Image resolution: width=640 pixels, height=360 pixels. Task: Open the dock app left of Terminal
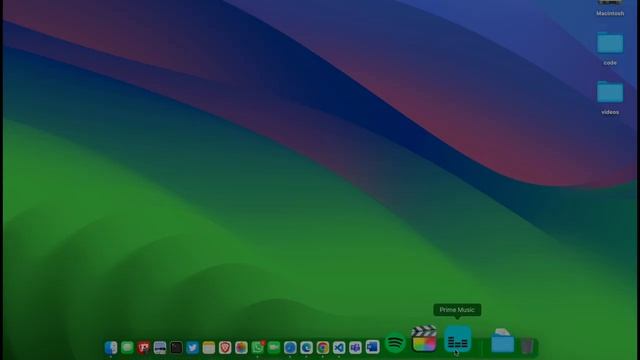tap(160, 347)
